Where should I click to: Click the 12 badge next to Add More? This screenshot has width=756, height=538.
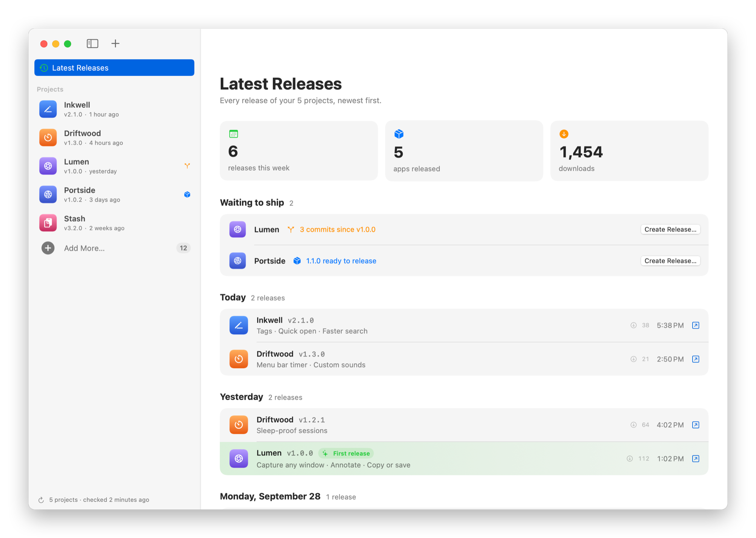(x=183, y=248)
